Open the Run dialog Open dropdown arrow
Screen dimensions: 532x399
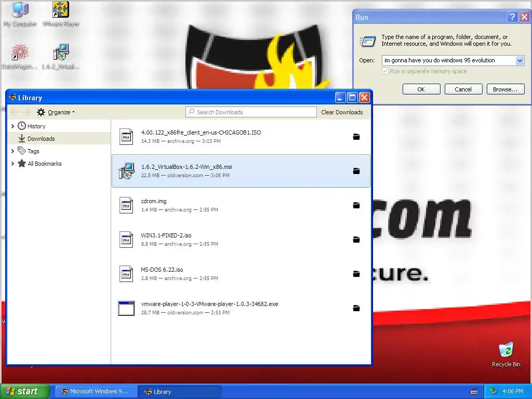tap(520, 60)
